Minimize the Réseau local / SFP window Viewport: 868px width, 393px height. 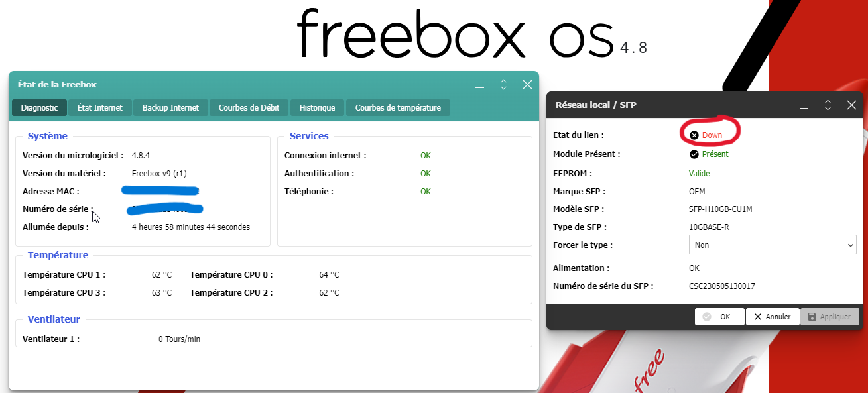click(x=804, y=105)
